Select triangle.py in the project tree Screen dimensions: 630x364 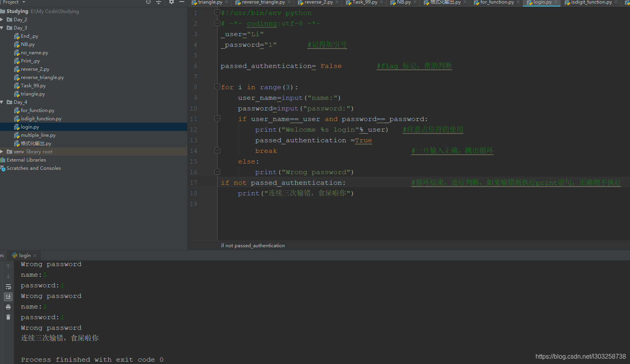(x=33, y=94)
